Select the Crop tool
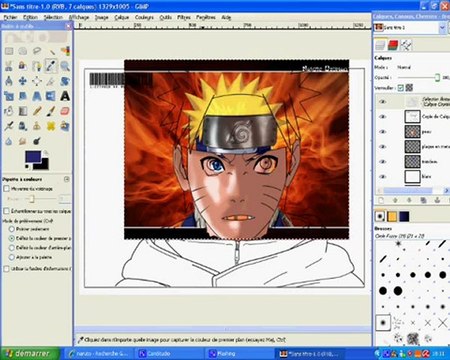The width and height of the screenshot is (450, 360). coord(51,81)
